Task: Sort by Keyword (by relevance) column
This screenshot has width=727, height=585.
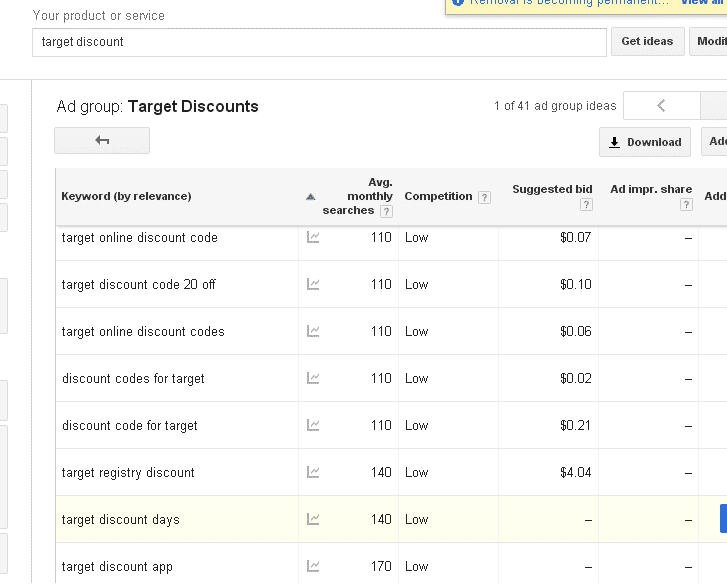Action: [x=126, y=196]
